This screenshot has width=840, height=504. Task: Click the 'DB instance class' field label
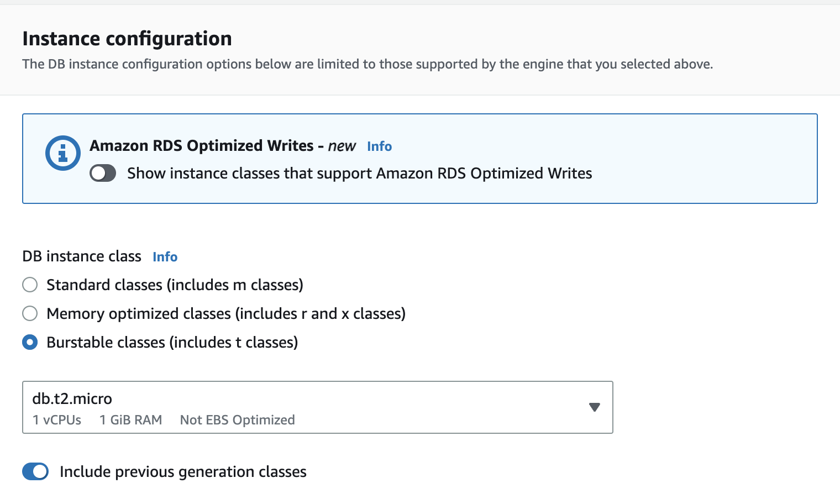[x=82, y=256]
